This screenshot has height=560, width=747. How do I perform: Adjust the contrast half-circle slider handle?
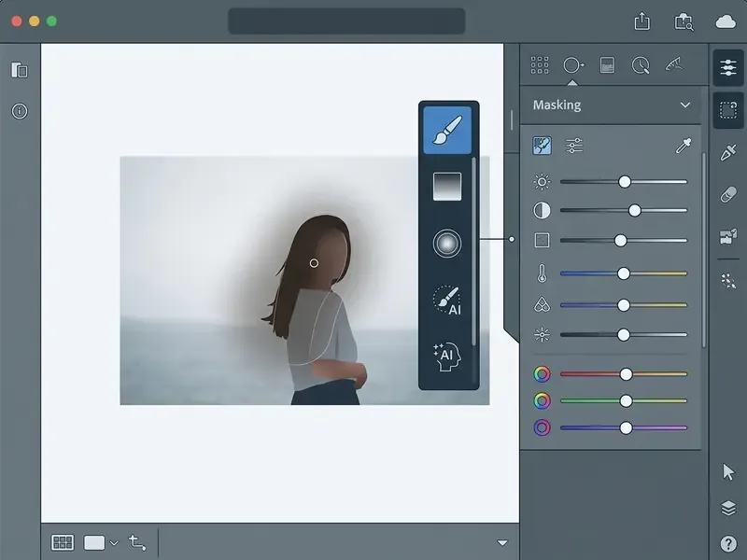[635, 211]
